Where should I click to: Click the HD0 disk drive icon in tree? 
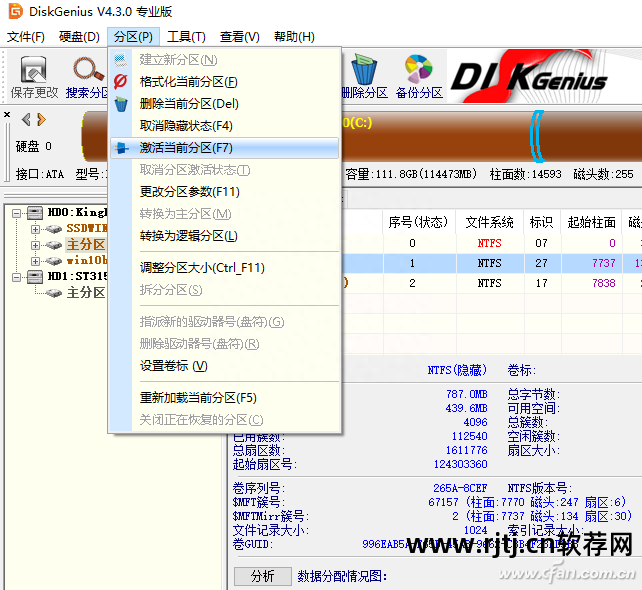[x=35, y=212]
